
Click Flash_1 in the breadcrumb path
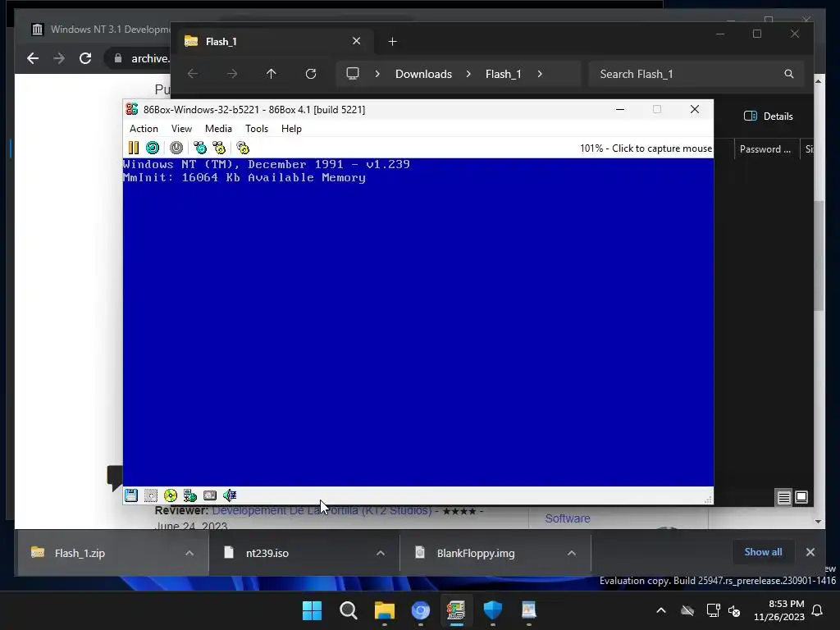click(x=504, y=74)
